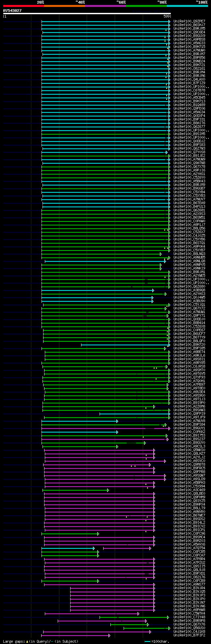This screenshot has height=644, width=211.
Task: Select label UniRef100_C0PKK2
Action: pos(189,432)
